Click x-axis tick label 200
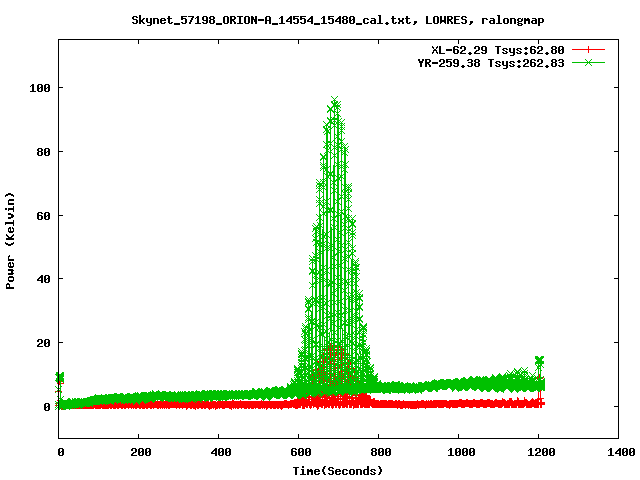 (x=141, y=452)
